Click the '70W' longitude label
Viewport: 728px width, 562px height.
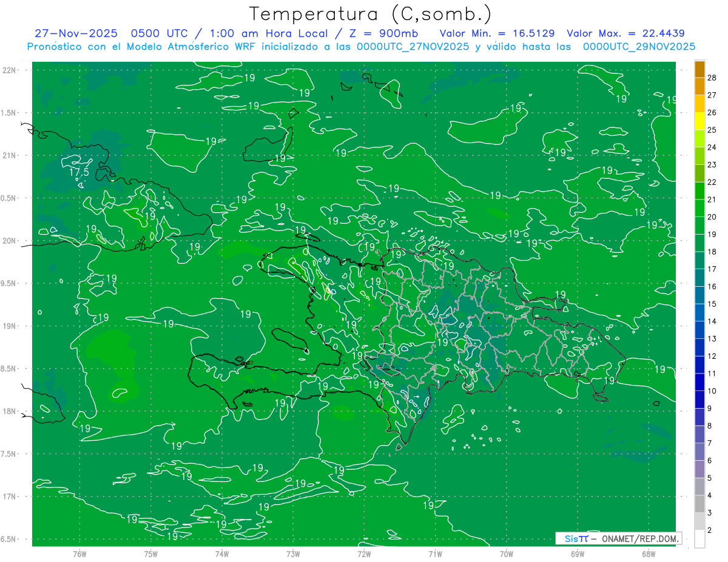[x=507, y=554]
